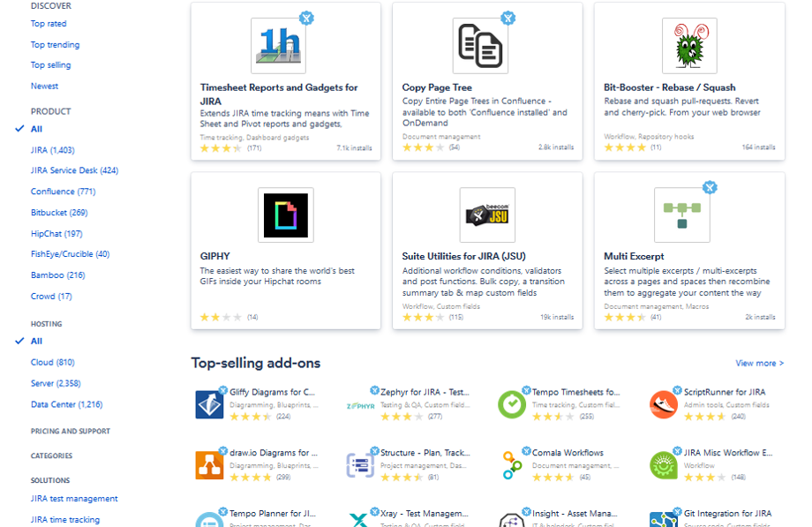Screen dimensions: 812x527
Task: Open Bit-Booster - Rebase / Squash title
Action: 670,87
